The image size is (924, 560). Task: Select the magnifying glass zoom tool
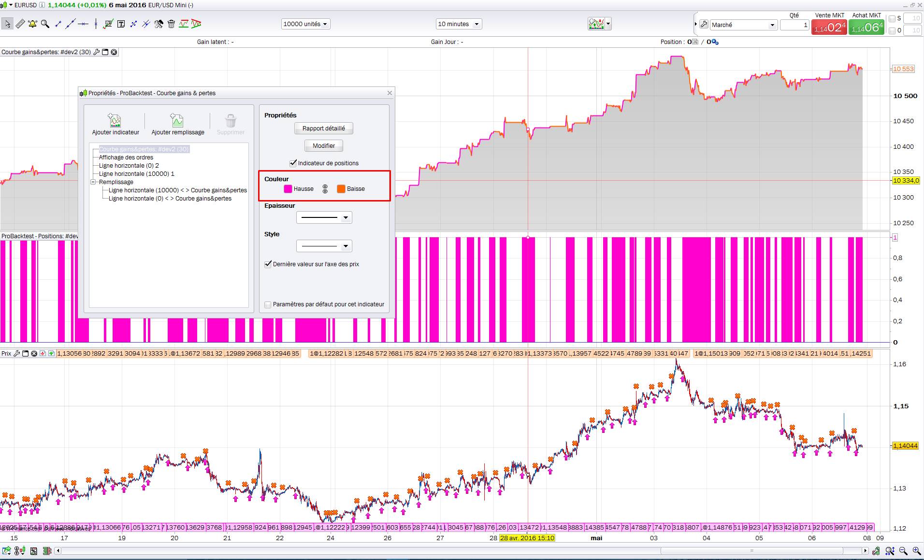tap(45, 24)
